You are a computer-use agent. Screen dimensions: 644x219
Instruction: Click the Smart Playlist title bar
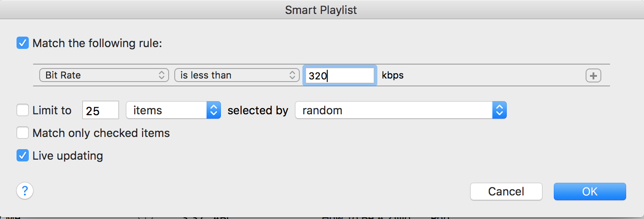coord(321,10)
